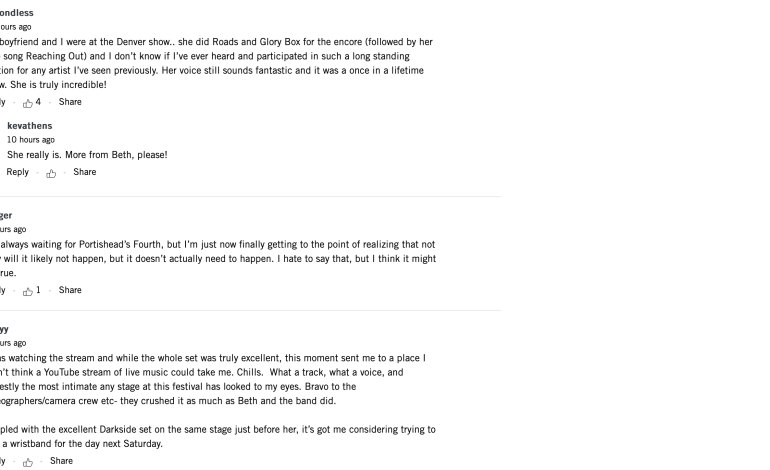The image size is (770, 470).
Task: Click timestamp above the YouTube stream comment
Action: (x=13, y=343)
